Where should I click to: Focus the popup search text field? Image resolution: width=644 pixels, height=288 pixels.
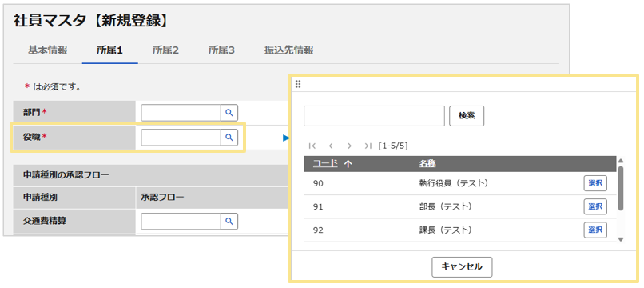click(374, 116)
